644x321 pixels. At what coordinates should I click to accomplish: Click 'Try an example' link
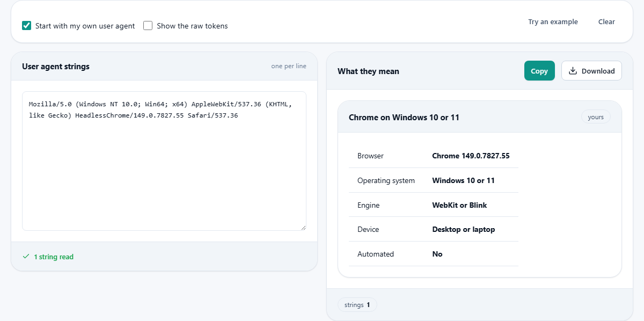coord(553,22)
